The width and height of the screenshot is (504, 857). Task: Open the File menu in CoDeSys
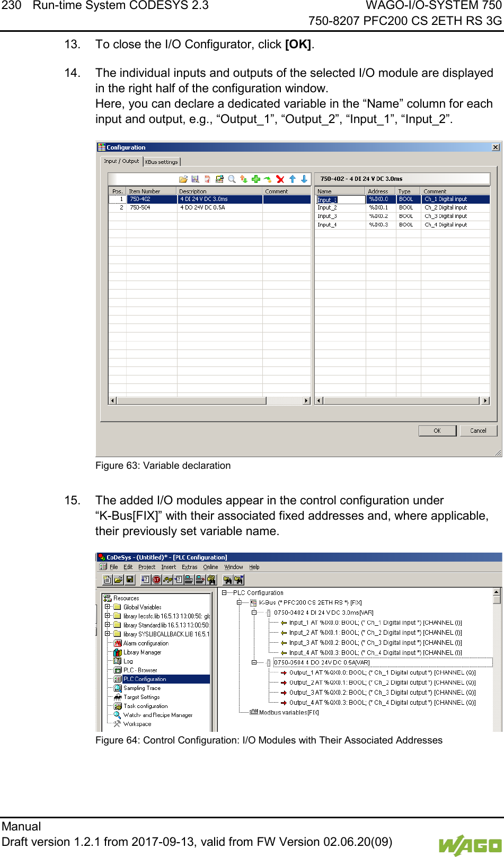tap(113, 567)
